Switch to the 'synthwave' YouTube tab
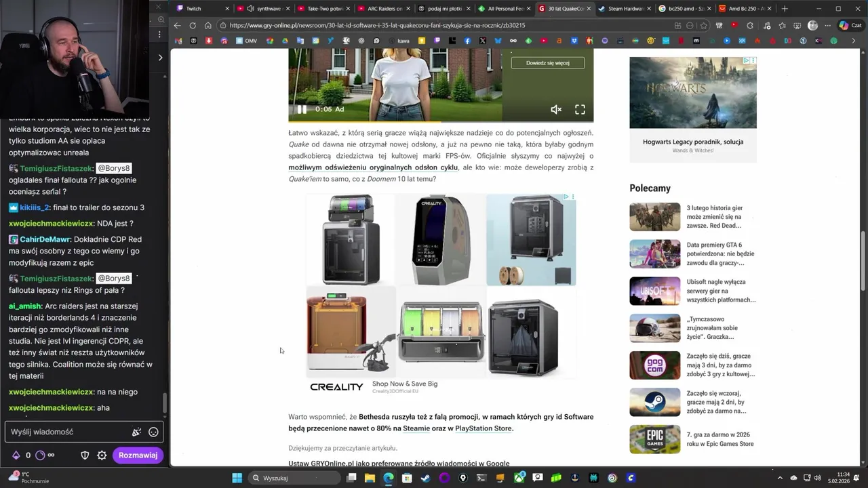868x488 pixels. click(x=263, y=9)
